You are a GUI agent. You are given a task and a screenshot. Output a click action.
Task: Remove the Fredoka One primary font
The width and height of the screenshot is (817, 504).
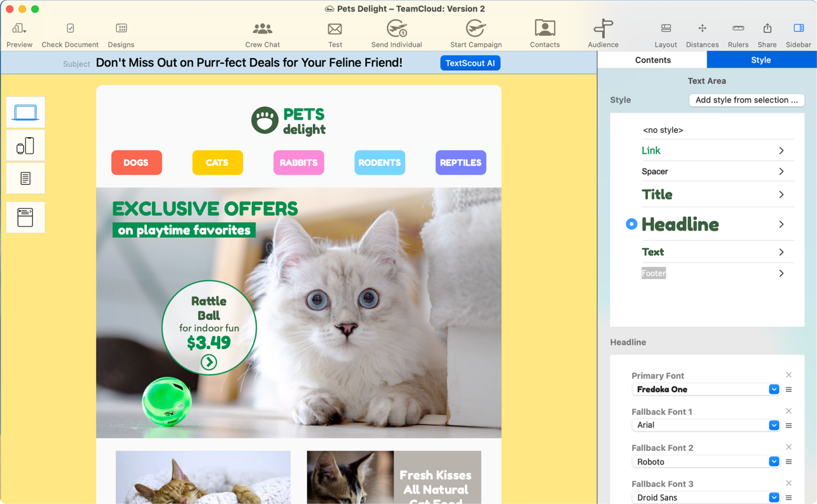789,375
